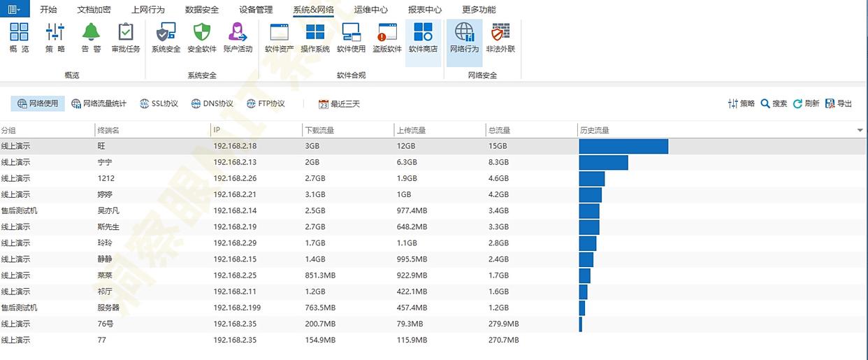Click the 软件资产 icon
This screenshot has height=360, width=868.
coord(279,38)
